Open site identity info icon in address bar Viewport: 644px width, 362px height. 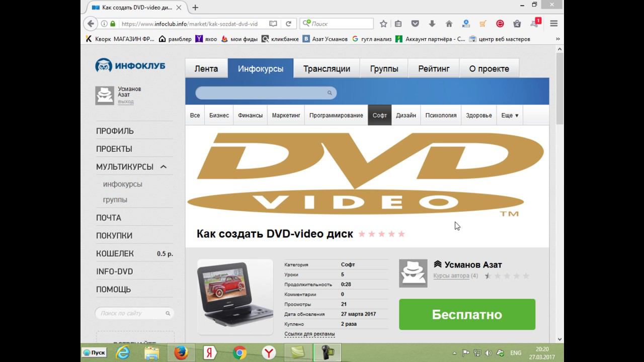104,24
